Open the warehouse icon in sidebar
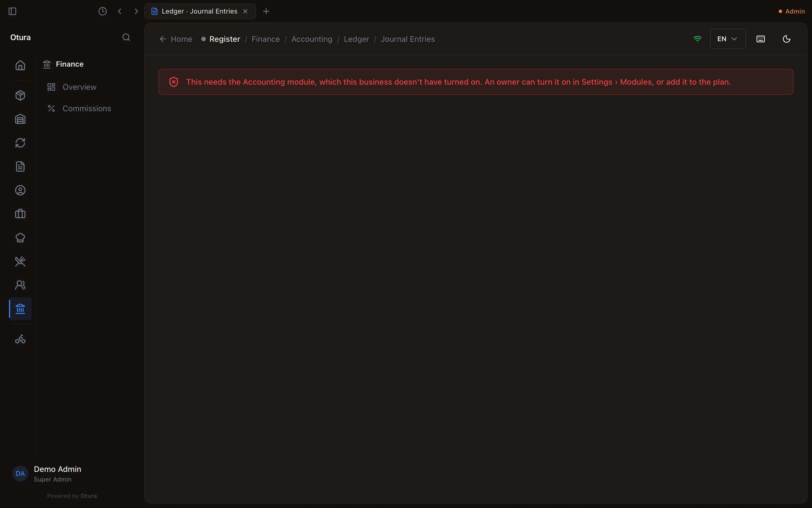This screenshot has width=812, height=508. [x=20, y=119]
